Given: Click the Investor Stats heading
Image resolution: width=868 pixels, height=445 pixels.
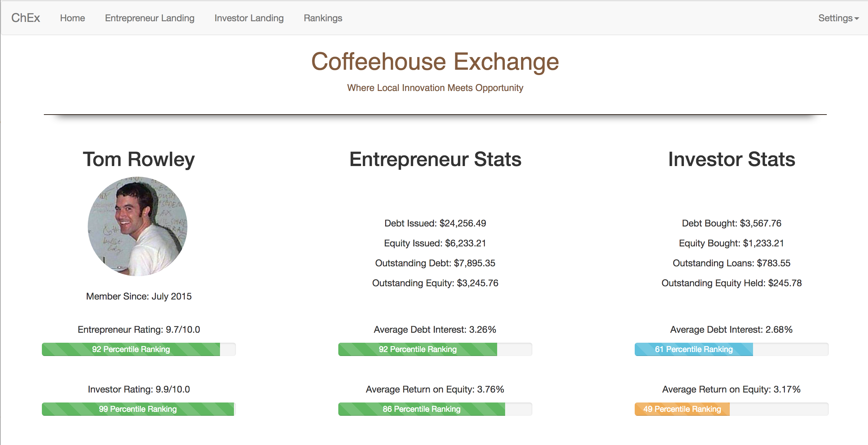Looking at the screenshot, I should [731, 159].
